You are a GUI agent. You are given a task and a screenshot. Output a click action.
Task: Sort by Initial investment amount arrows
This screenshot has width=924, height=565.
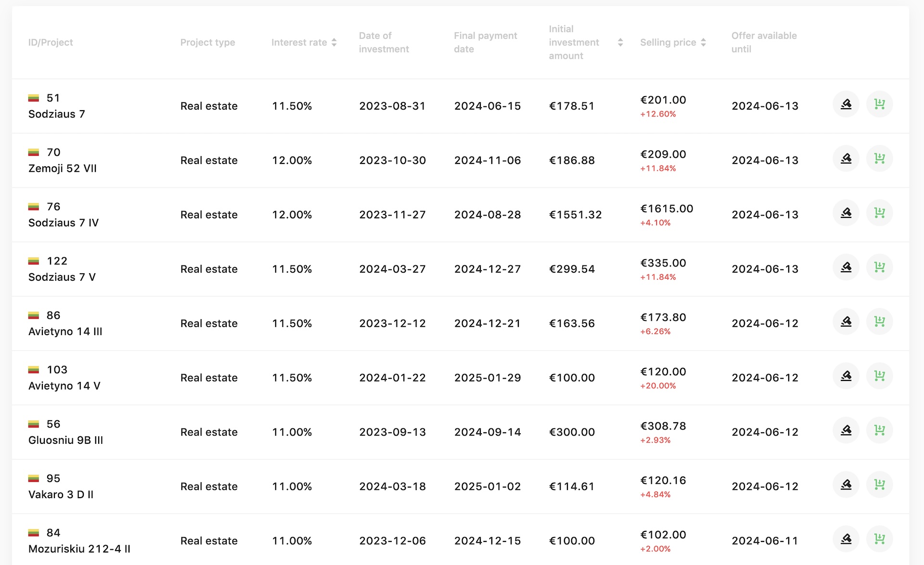pyautogui.click(x=620, y=42)
